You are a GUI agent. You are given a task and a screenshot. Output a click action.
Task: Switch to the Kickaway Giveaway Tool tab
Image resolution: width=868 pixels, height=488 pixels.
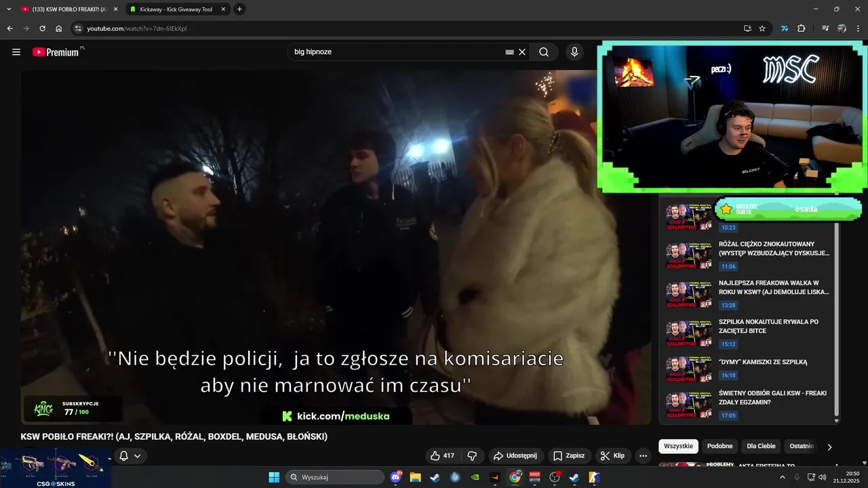point(176,9)
